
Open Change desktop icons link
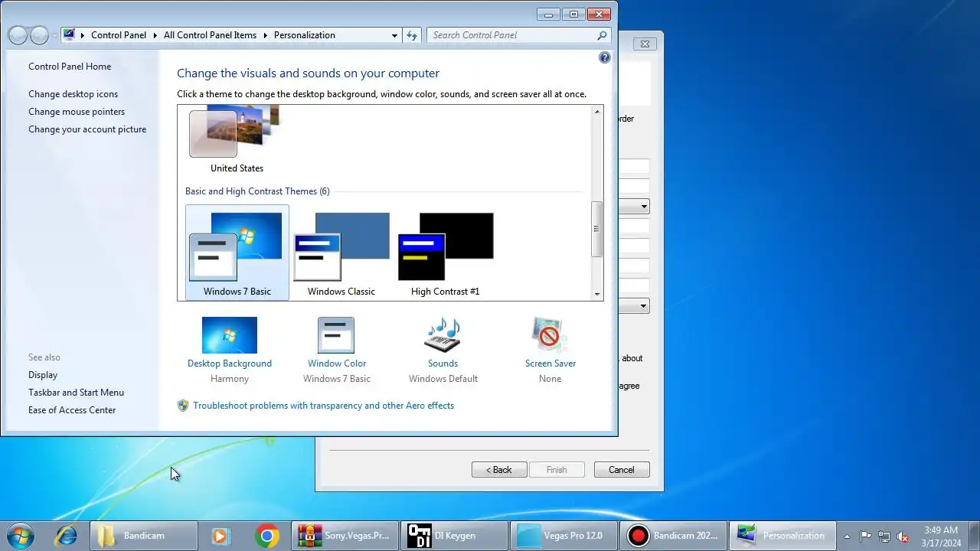point(73,94)
